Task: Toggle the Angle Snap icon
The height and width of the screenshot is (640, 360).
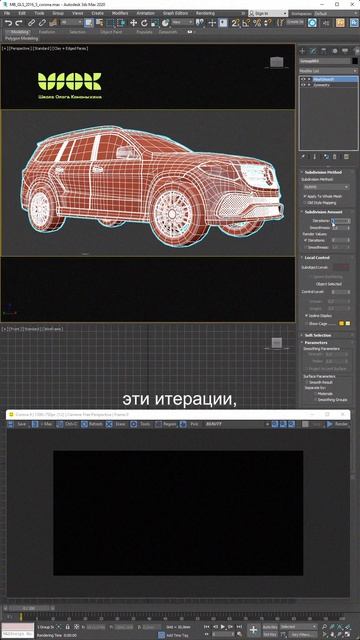Action: click(x=246, y=23)
